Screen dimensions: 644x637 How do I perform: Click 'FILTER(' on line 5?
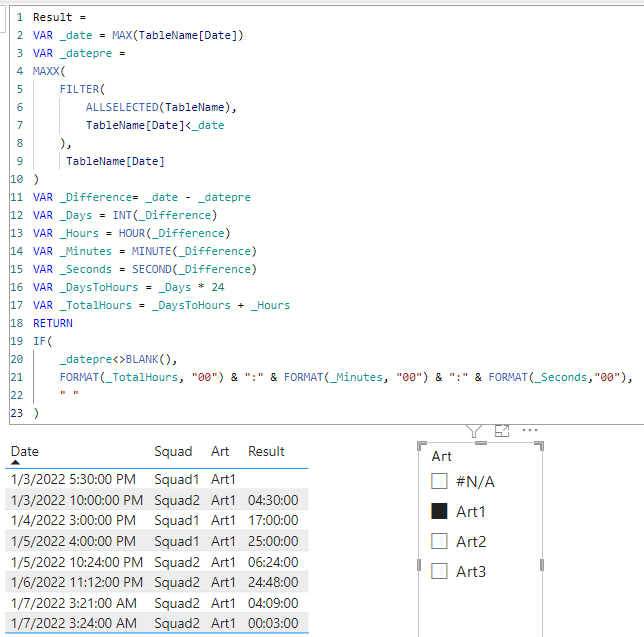[82, 89]
